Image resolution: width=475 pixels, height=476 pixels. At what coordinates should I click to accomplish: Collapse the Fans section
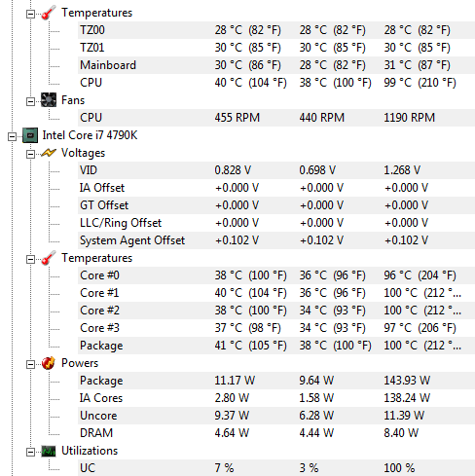click(30, 101)
